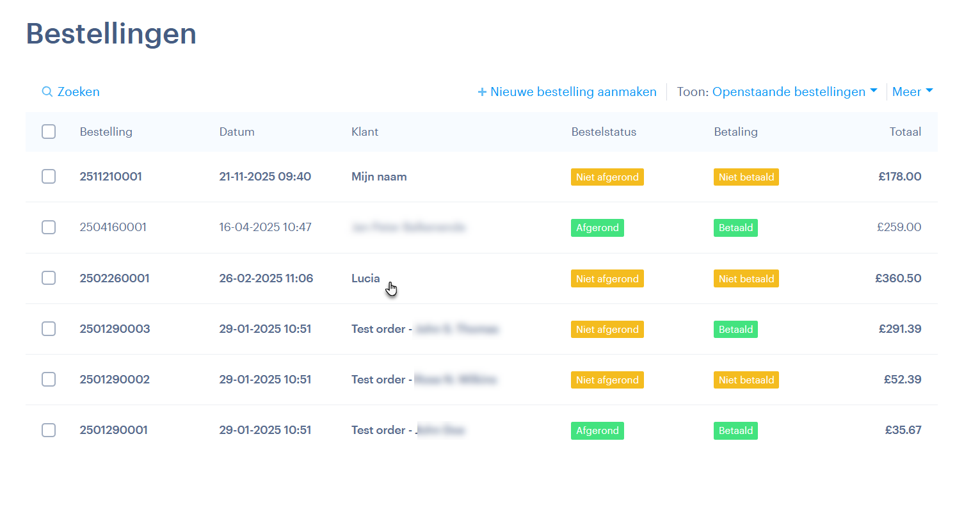Click the Bestelling column header

point(106,132)
